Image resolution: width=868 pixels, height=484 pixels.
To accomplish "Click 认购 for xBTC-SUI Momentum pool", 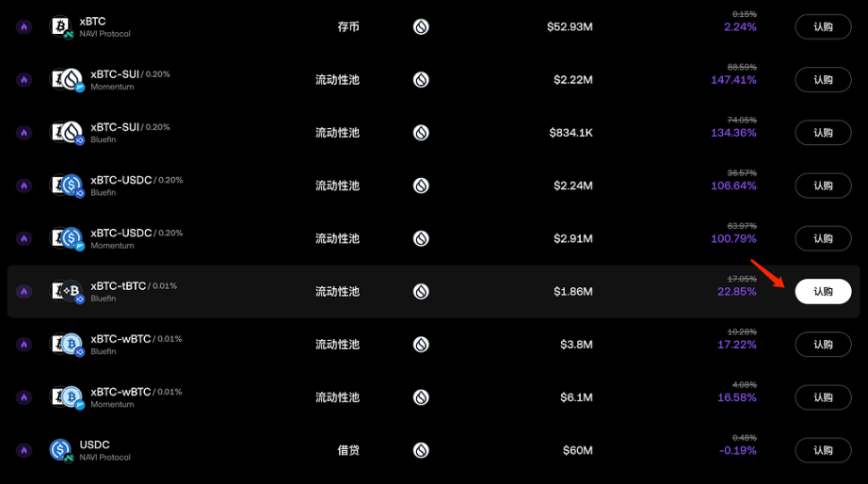I will pyautogui.click(x=823, y=80).
